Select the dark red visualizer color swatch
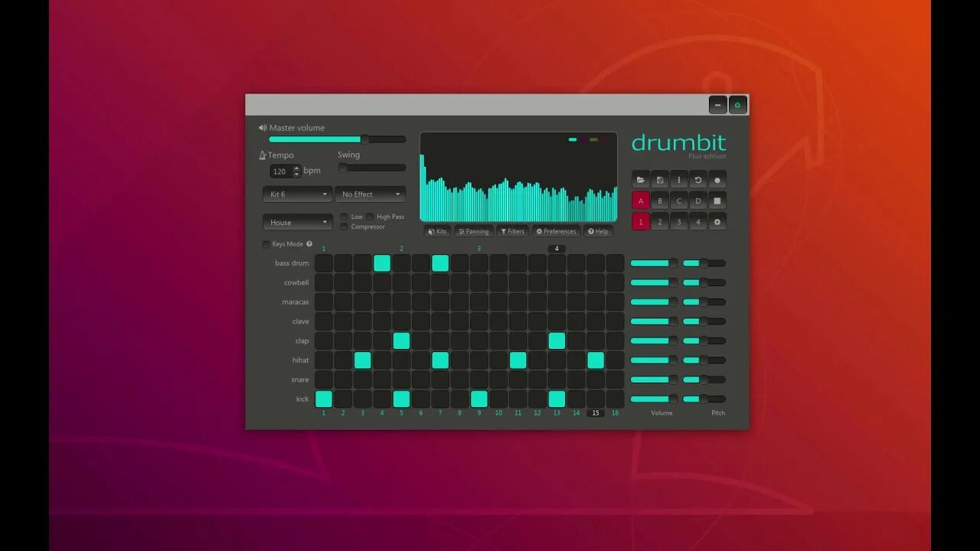Screen dimensions: 980x551 point(604,139)
